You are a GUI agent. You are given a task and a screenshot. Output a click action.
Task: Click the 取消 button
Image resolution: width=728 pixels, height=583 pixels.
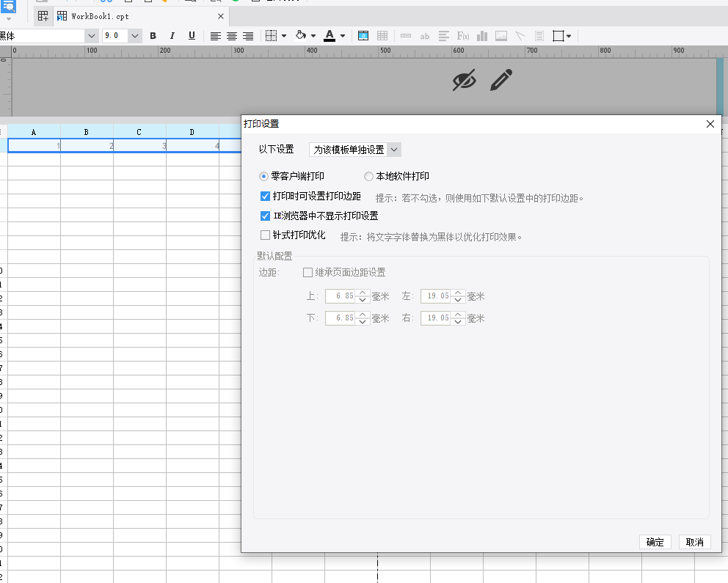[x=694, y=542]
